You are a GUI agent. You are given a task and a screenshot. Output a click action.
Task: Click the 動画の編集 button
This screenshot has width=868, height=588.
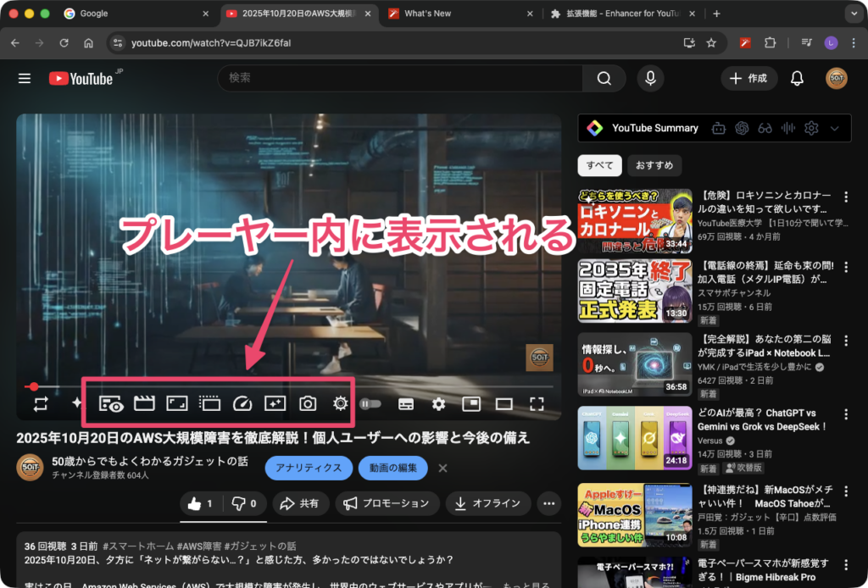point(392,468)
